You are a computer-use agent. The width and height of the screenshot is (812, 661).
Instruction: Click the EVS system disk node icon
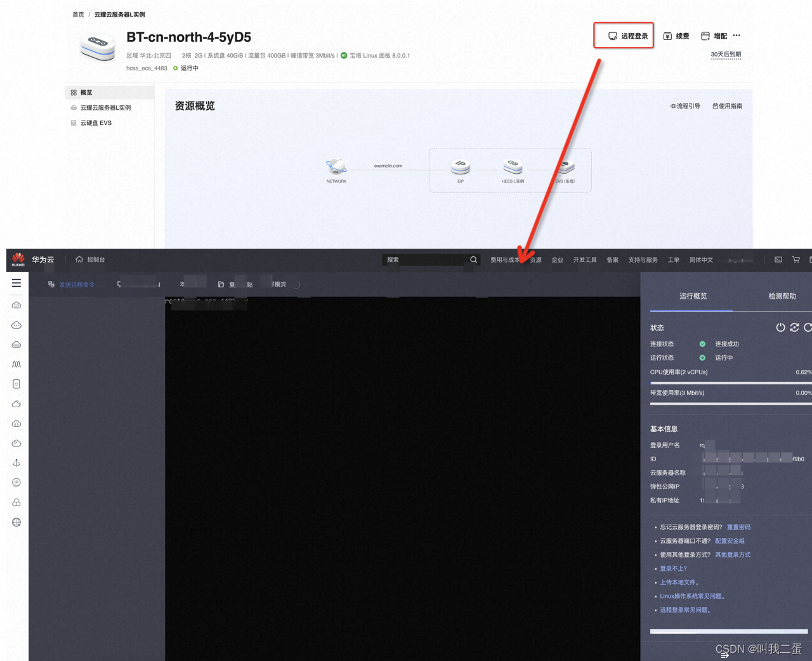(565, 167)
